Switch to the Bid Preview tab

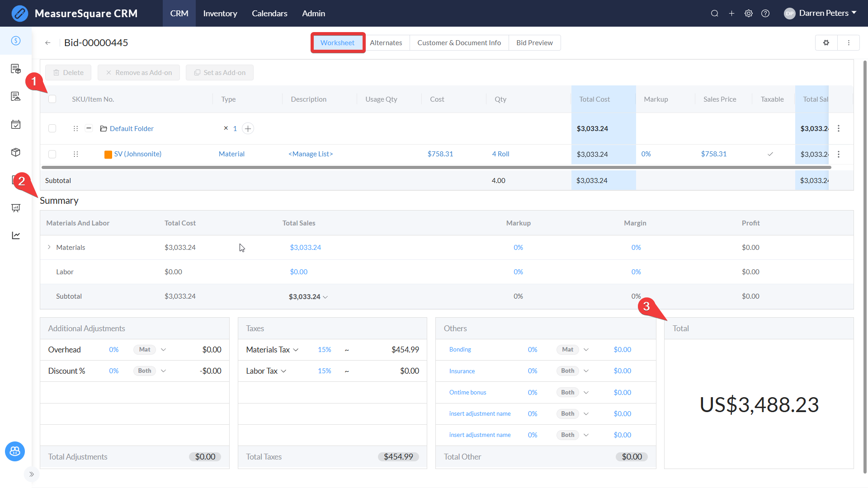tap(534, 43)
